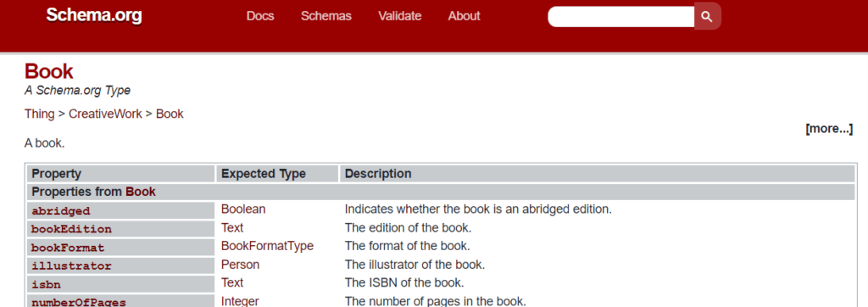Select 'Indicates whether the book is an abridged edition.'

tap(478, 209)
